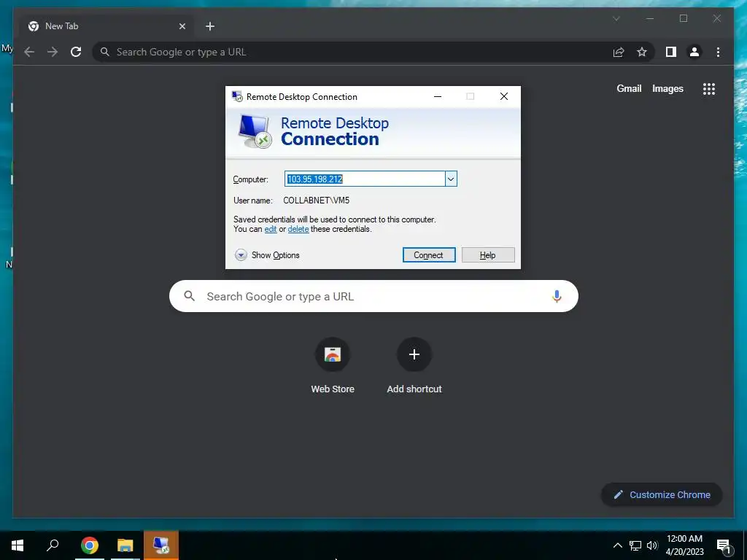Start voice search with microphone
This screenshot has height=560, width=747.
(557, 296)
